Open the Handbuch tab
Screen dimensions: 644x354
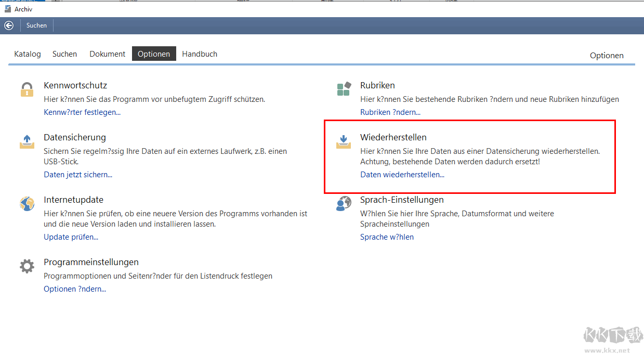pyautogui.click(x=200, y=54)
